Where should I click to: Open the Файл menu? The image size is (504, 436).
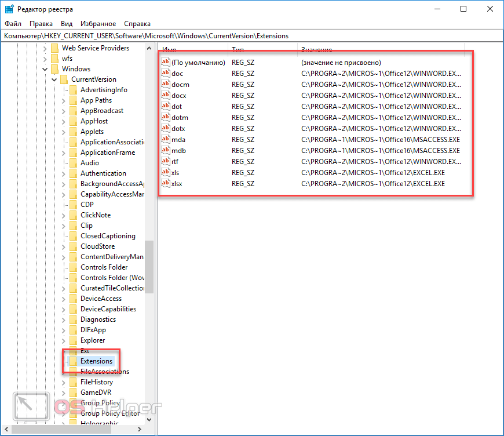(13, 24)
